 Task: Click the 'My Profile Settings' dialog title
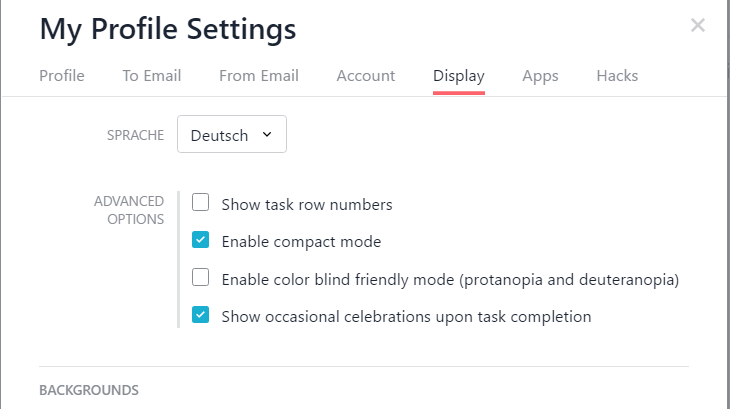168,29
